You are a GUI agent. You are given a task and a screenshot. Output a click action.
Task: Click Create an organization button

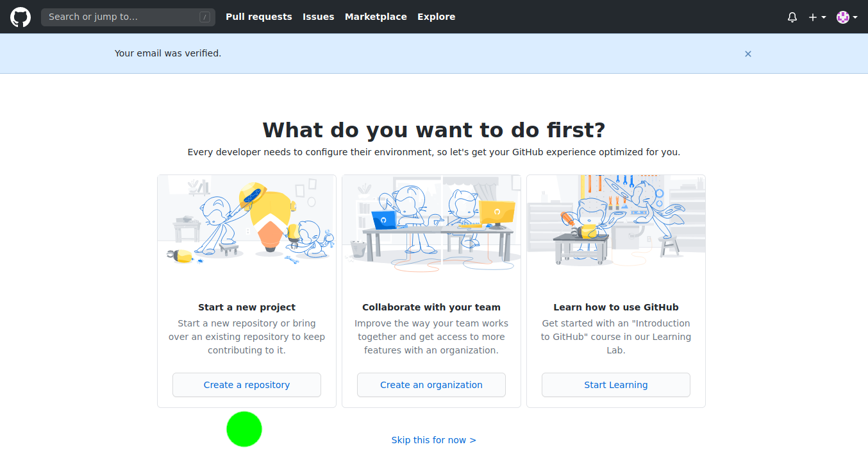(431, 385)
